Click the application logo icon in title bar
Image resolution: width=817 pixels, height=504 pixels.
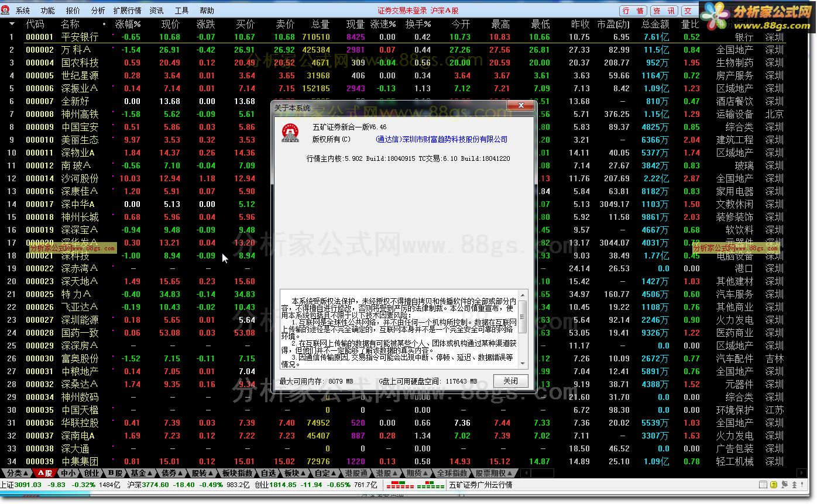(6, 11)
